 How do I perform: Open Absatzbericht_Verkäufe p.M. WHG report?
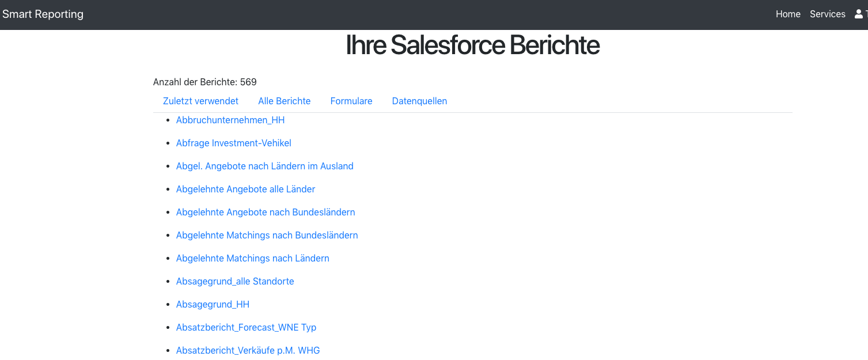coord(248,350)
